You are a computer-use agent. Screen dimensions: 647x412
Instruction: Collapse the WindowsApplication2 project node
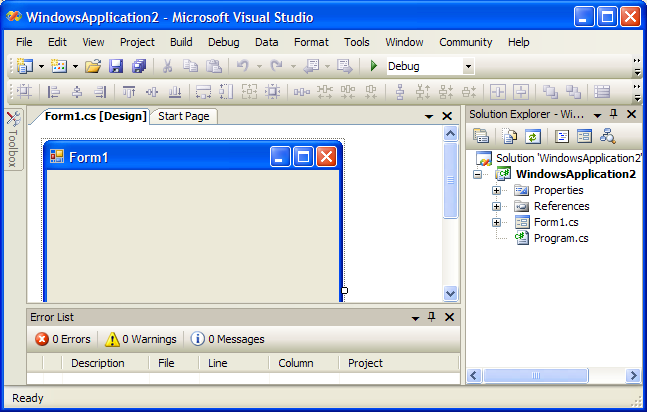click(477, 175)
